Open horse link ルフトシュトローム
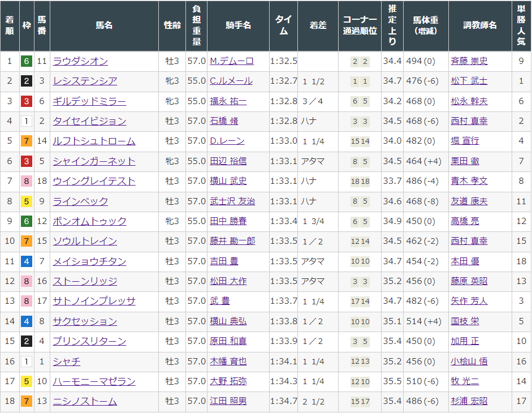Viewport: 532px width, 413px height. coord(94,141)
